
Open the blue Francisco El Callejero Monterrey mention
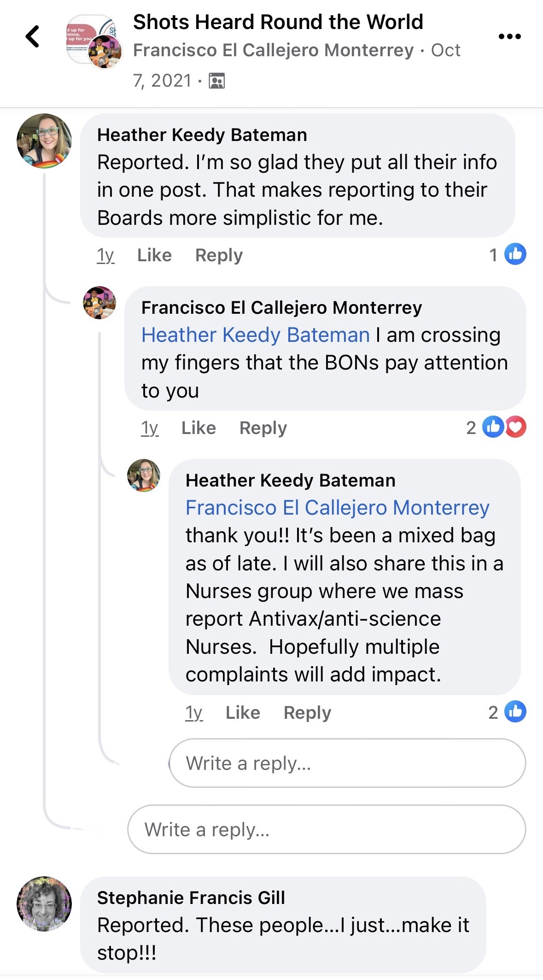337,508
